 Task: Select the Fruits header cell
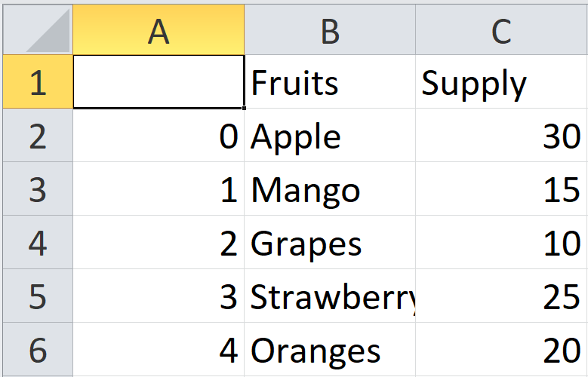pos(330,81)
